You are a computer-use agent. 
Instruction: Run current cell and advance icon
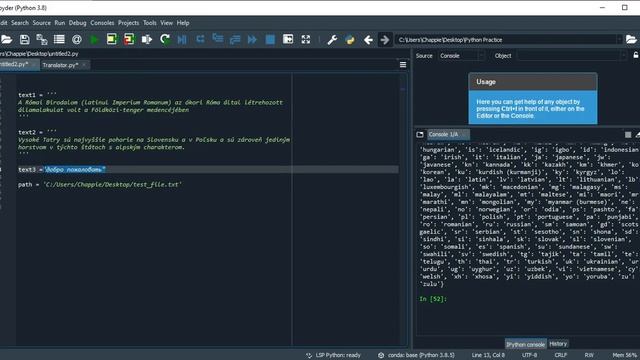129,40
